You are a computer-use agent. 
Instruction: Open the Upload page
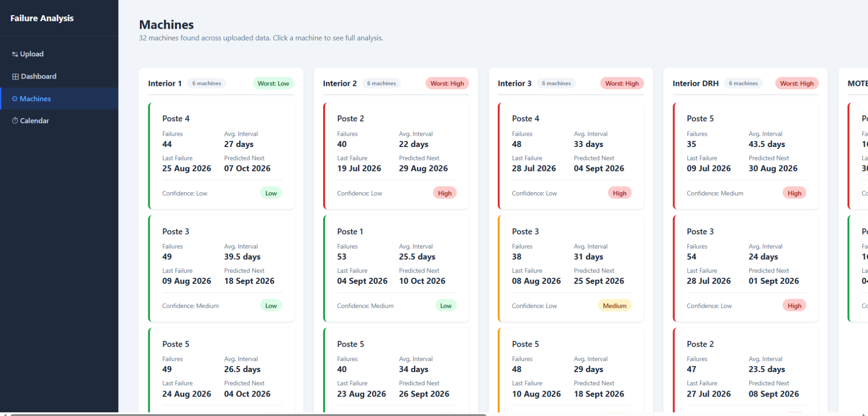[x=59, y=54]
